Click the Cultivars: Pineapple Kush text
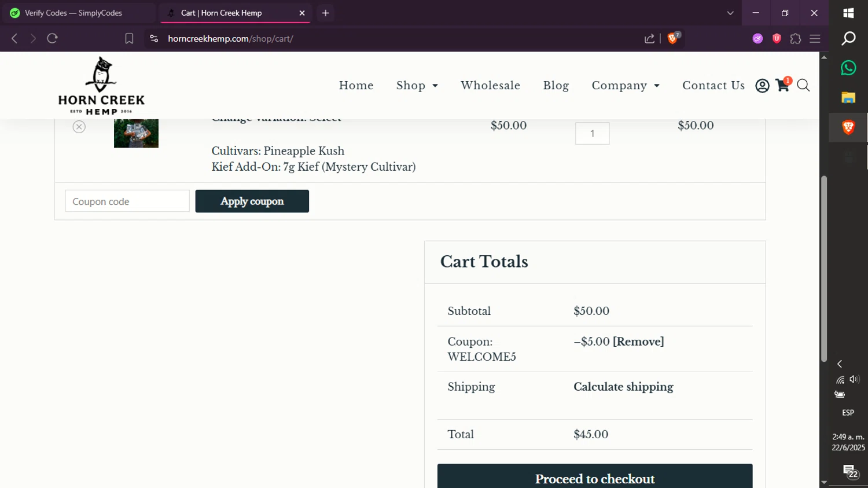Image resolution: width=868 pixels, height=488 pixels. [278, 151]
